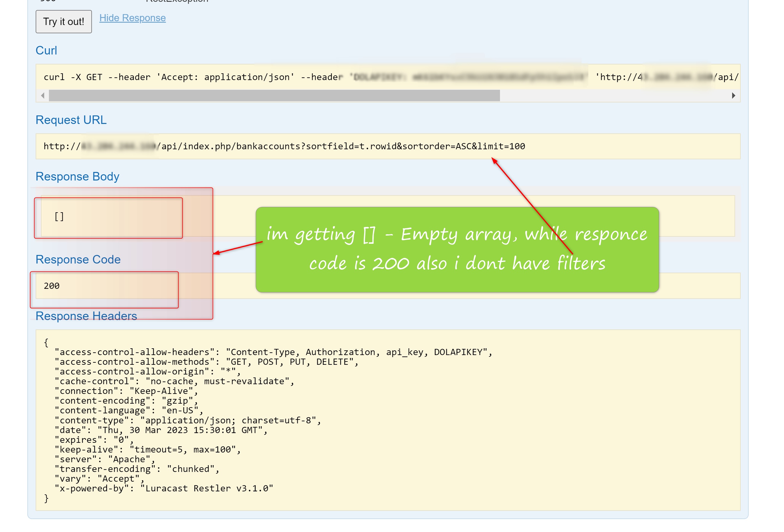Click the "x-powered-by" Luracast Restler line
Image resolution: width=784 pixels, height=532 pixels.
coord(164,489)
